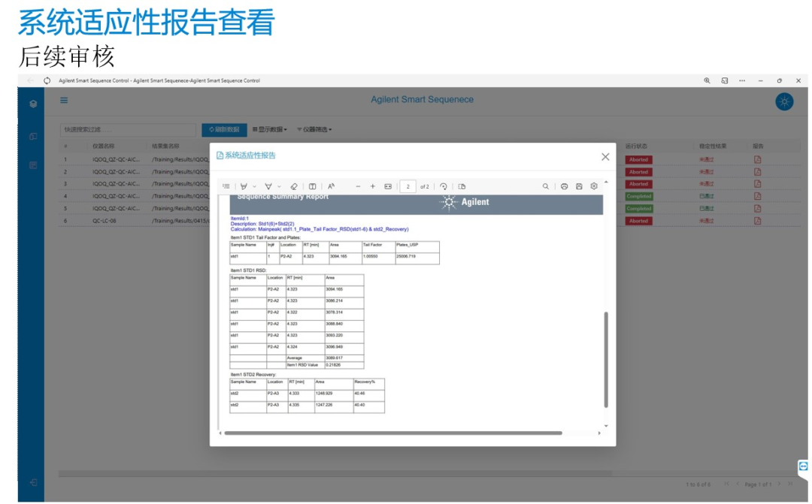Click the 0.21826 RSD value cell
Screen dimensions: 812x504
tap(344, 365)
